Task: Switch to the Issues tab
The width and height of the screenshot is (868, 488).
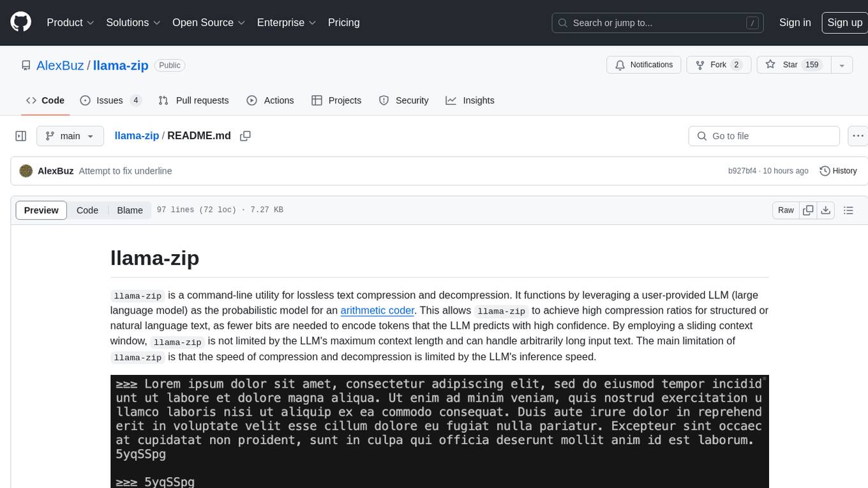Action: (x=111, y=100)
